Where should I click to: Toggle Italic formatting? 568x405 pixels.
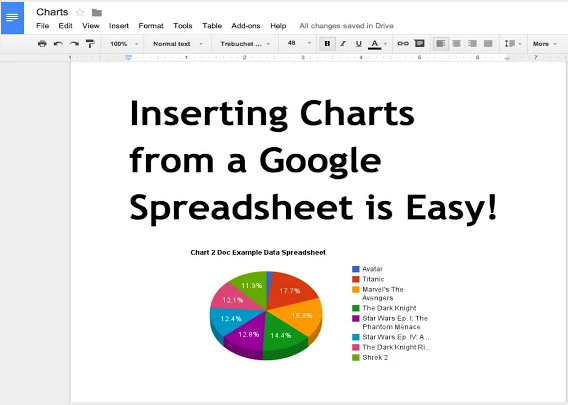[343, 44]
